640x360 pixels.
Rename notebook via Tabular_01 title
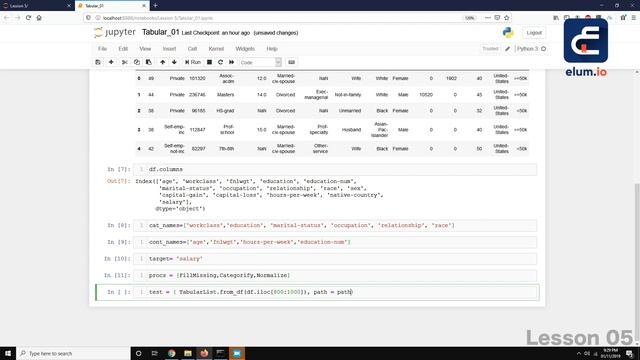tap(160, 32)
